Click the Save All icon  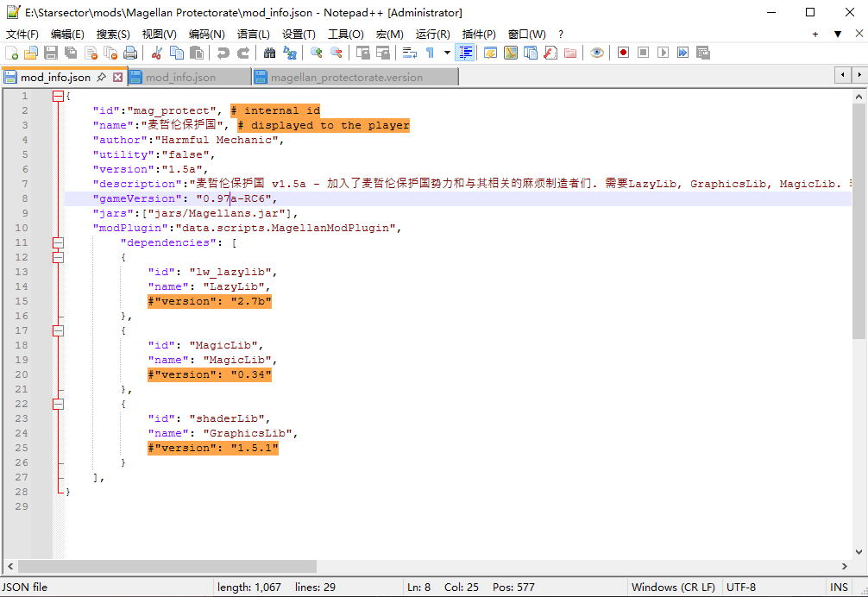point(71,53)
